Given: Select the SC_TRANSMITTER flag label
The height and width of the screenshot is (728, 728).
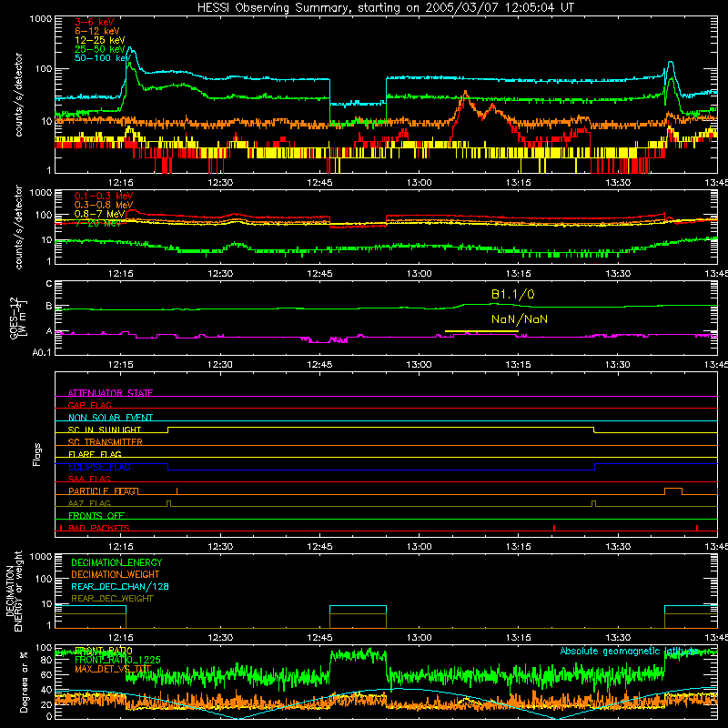Looking at the screenshot, I should [x=106, y=442].
